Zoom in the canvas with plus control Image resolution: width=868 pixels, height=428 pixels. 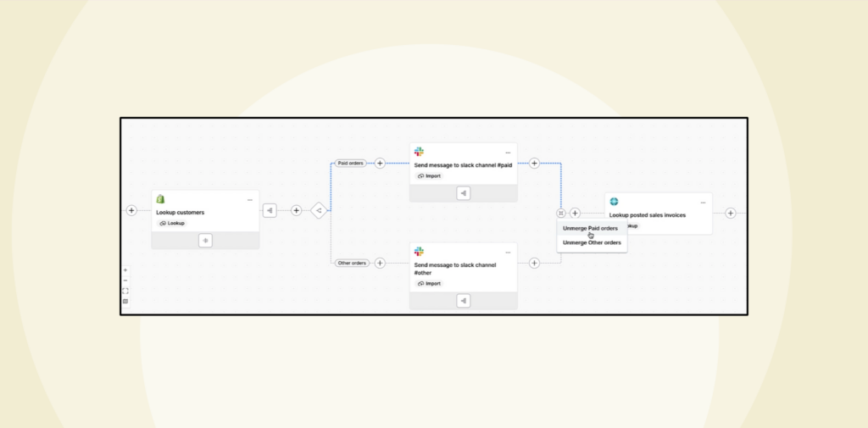coord(125,270)
